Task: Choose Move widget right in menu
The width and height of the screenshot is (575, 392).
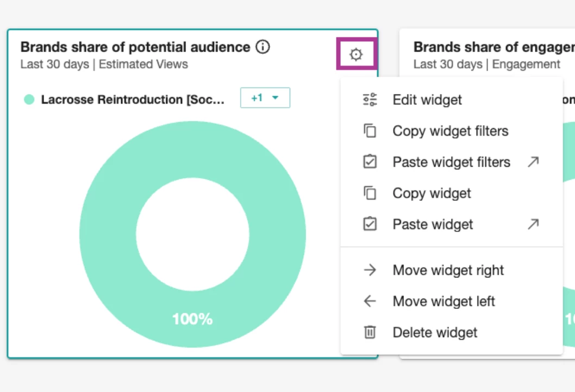Action: coord(448,270)
